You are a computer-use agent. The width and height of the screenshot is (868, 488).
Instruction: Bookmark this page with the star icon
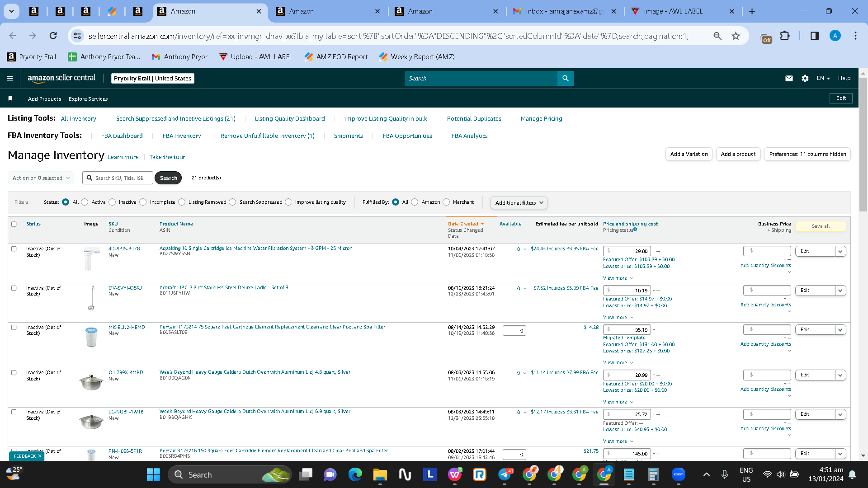[736, 36]
